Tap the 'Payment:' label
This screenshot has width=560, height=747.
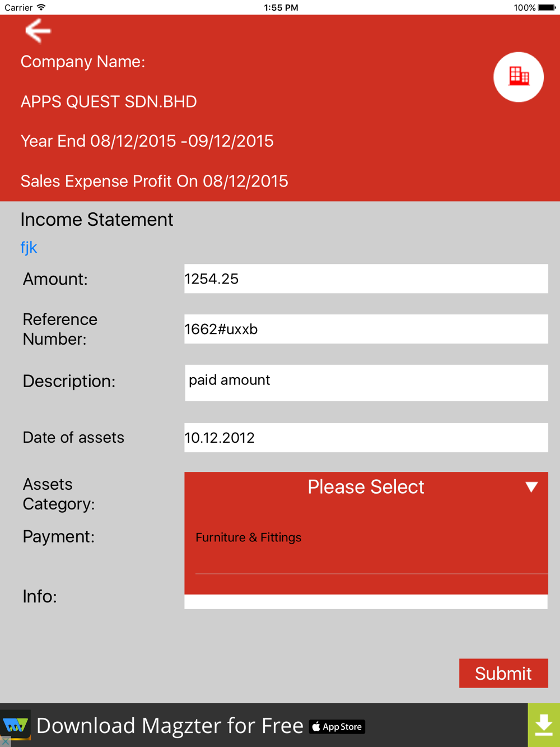59,537
